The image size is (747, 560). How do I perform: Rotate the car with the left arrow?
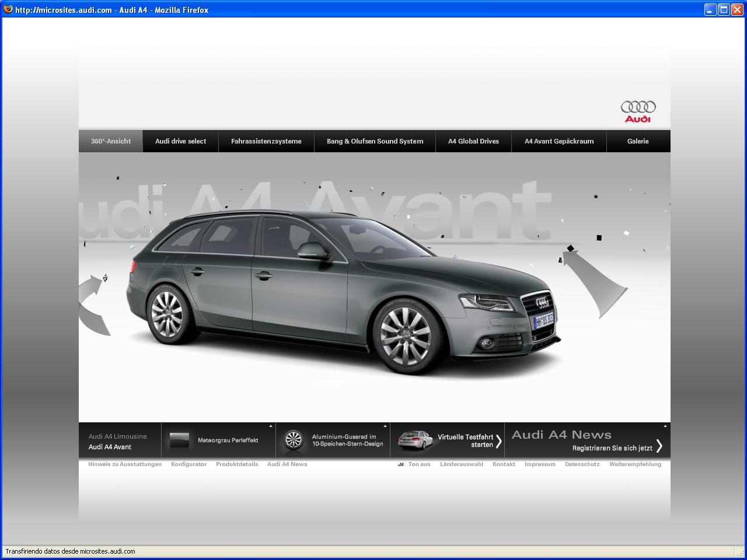click(92, 304)
